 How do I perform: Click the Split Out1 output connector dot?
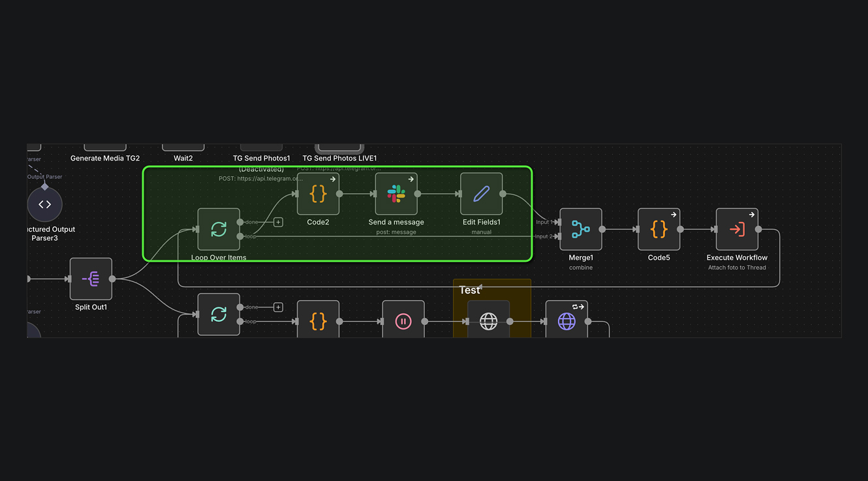pyautogui.click(x=112, y=279)
